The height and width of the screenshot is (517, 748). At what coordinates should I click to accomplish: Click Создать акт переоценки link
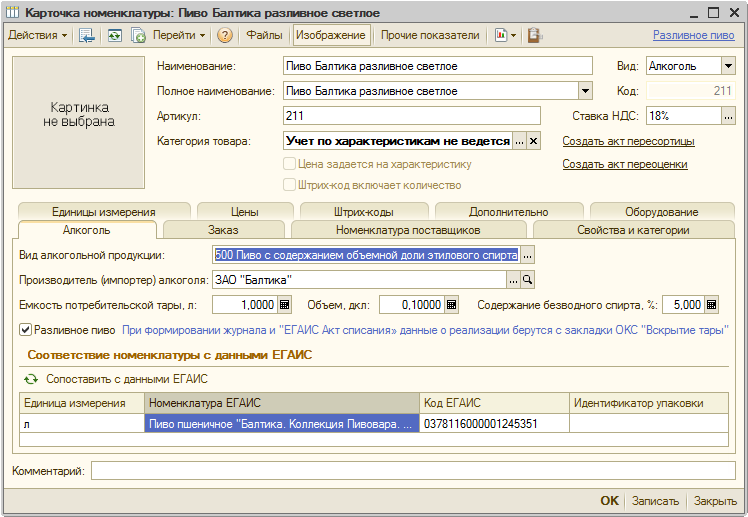tap(625, 164)
